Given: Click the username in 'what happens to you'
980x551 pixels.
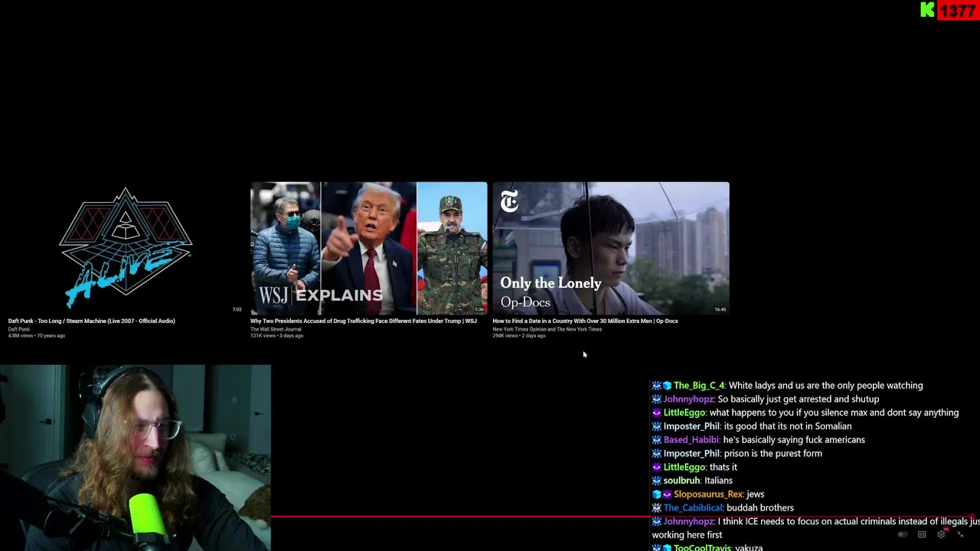Looking at the screenshot, I should point(684,413).
